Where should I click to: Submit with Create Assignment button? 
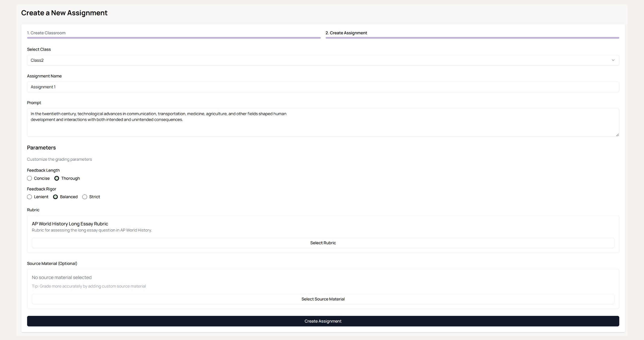pos(323,321)
